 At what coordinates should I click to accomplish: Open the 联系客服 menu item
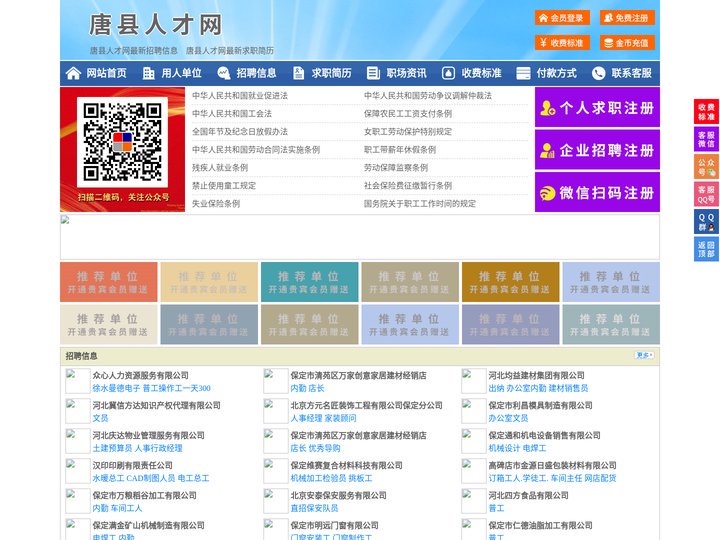click(x=631, y=73)
